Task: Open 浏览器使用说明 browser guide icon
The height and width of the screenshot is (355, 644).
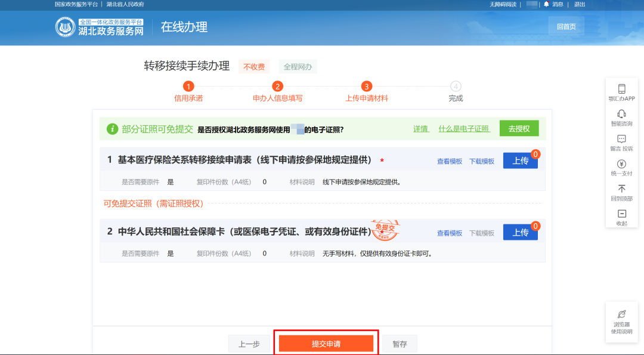Action: (621, 314)
